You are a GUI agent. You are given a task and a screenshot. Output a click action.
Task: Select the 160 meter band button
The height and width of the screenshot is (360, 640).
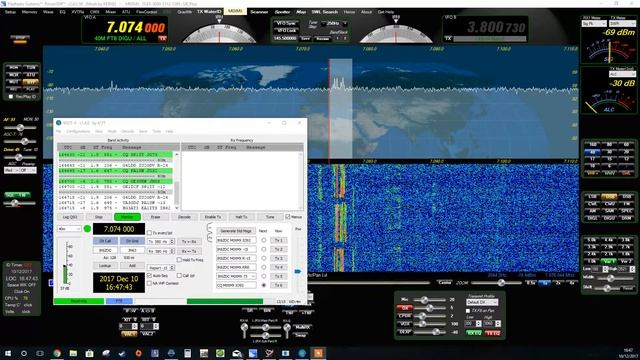point(592,144)
